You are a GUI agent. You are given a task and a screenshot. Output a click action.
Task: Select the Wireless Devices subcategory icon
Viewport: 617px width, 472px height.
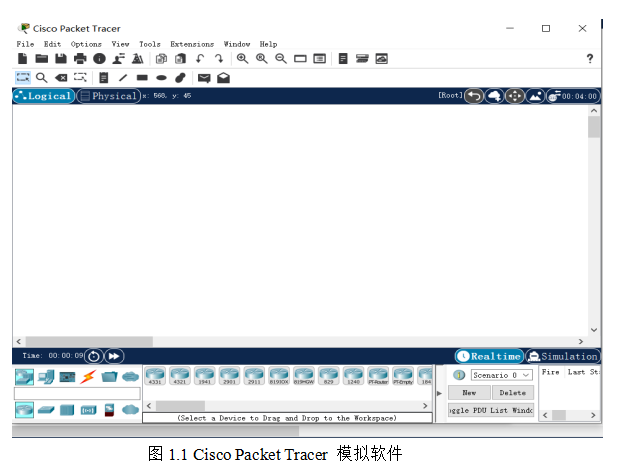(x=88, y=411)
